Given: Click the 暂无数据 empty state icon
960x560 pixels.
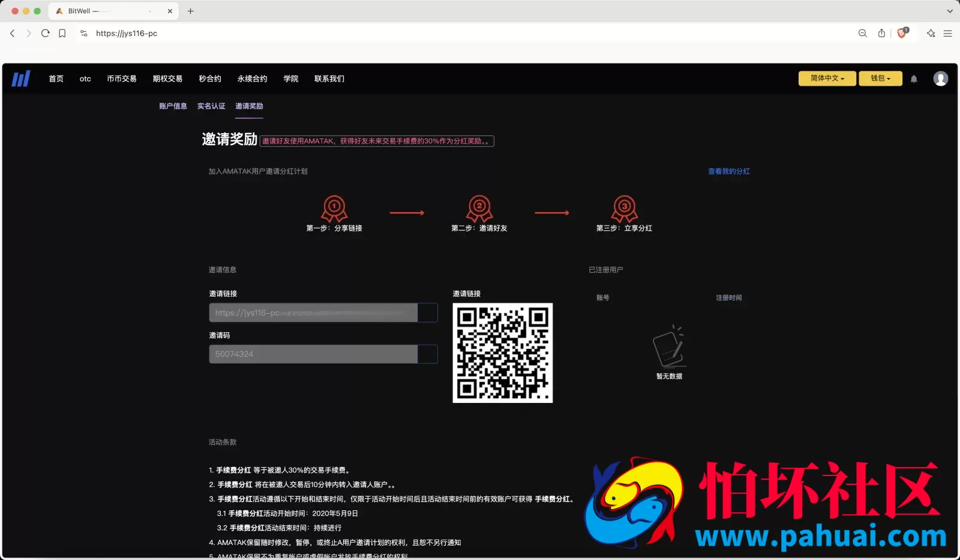Looking at the screenshot, I should [669, 347].
